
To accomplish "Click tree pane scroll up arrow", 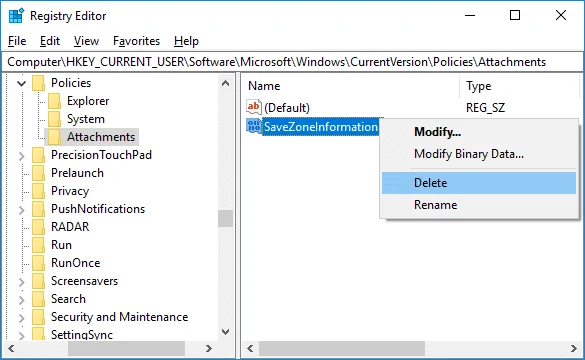I will point(225,83).
